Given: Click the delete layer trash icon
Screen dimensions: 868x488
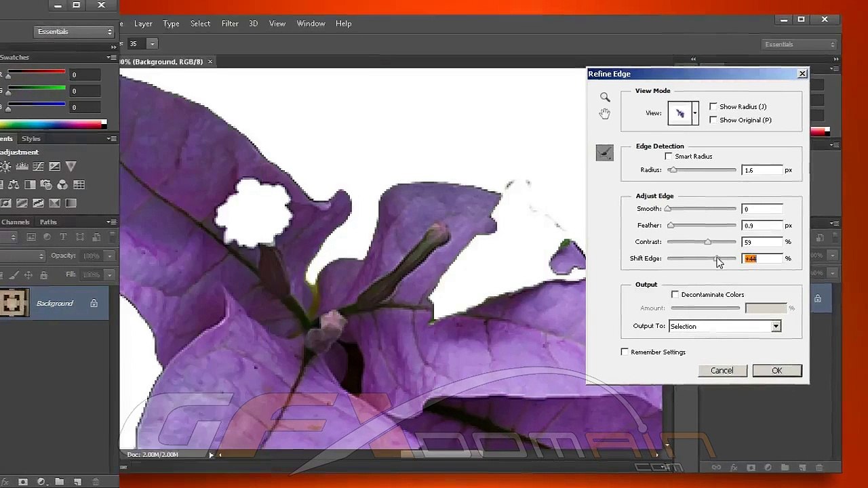Looking at the screenshot, I should tap(96, 481).
